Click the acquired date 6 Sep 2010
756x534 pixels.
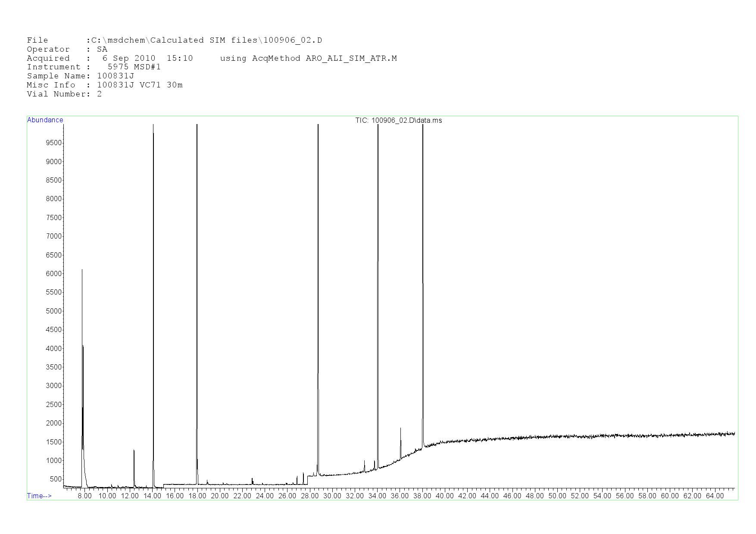128,58
